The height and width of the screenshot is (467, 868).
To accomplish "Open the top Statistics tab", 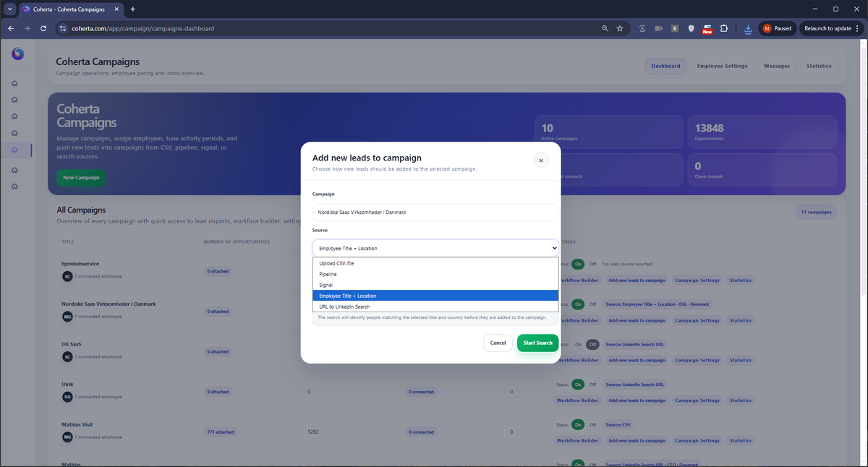I will (819, 66).
